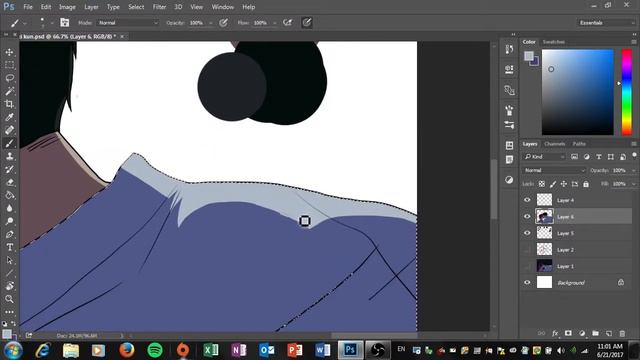Select Layer 5 thumbnail

point(544,233)
